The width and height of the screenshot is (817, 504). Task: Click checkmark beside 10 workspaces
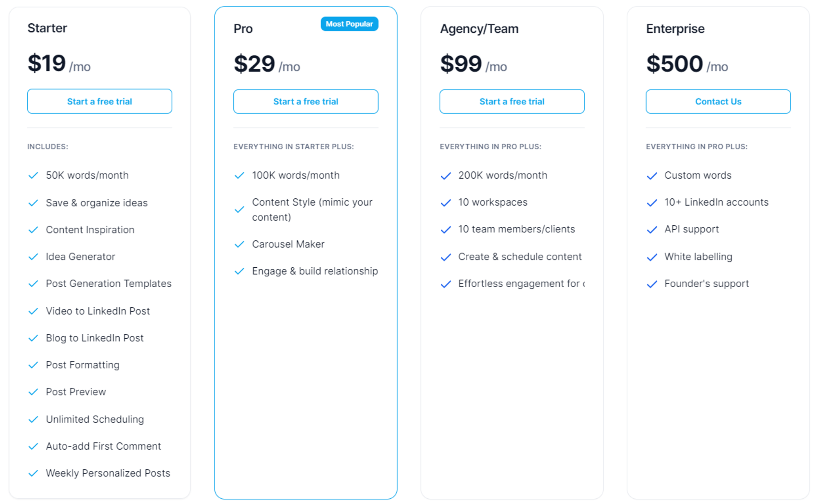[x=446, y=203]
